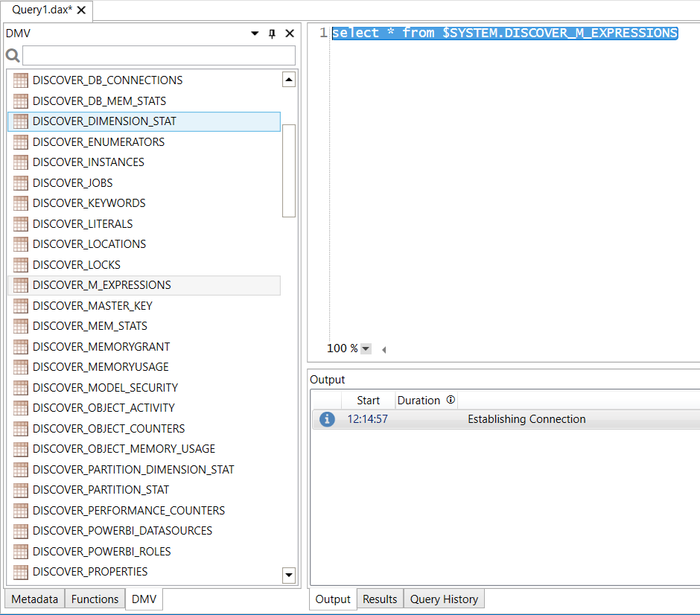Click table icon beside DISCOVER_DB_CONNECTIONS
700x615 pixels.
[21, 80]
